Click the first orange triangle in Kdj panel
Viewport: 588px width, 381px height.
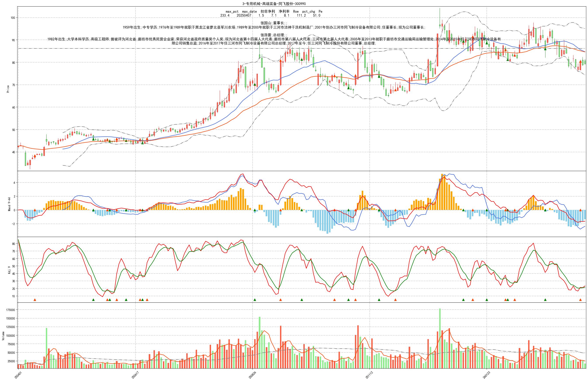[35, 300]
